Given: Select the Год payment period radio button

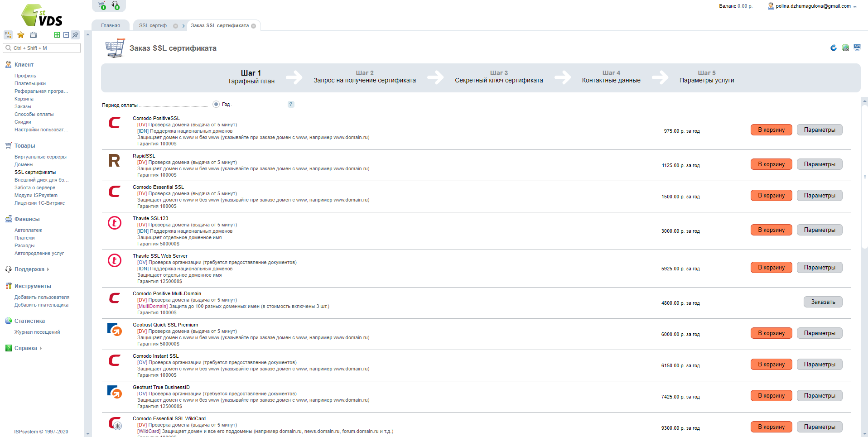Looking at the screenshot, I should 216,104.
